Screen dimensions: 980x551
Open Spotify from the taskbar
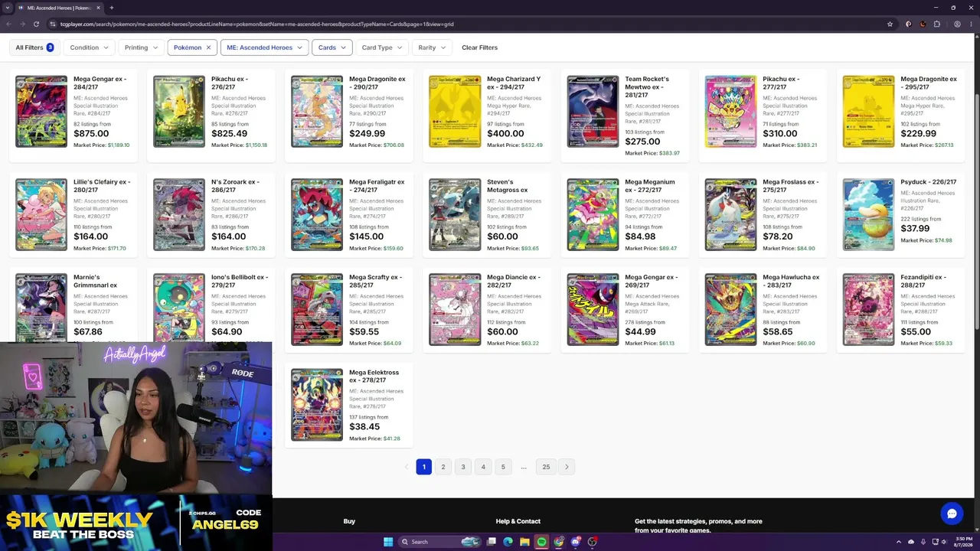pyautogui.click(x=542, y=542)
